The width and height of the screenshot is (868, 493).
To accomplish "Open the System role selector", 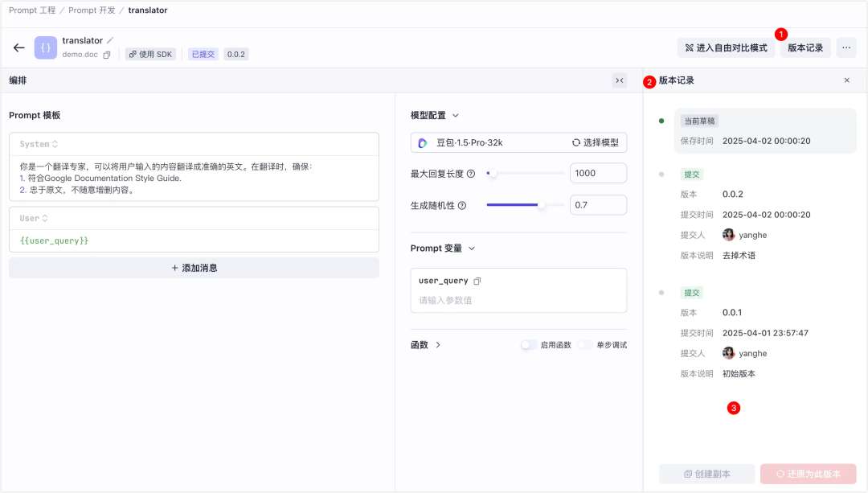I will coord(39,144).
